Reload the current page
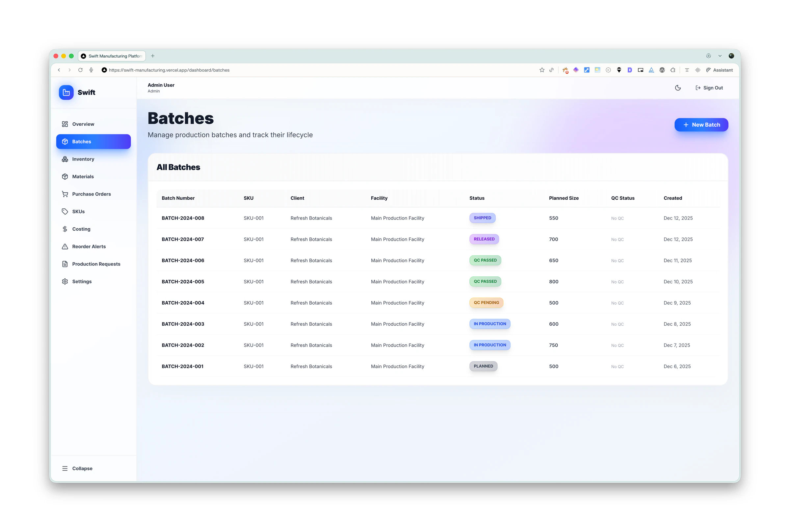The width and height of the screenshot is (790, 532). (x=80, y=70)
